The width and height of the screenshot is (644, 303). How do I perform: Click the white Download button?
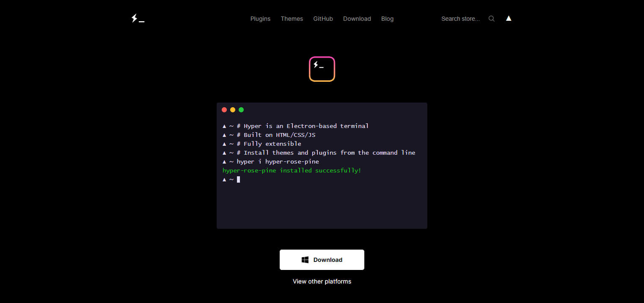(322, 260)
